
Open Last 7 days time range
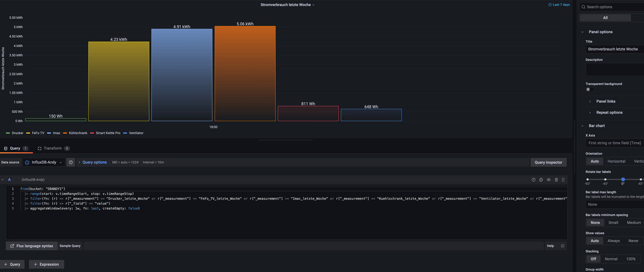pyautogui.click(x=559, y=4)
